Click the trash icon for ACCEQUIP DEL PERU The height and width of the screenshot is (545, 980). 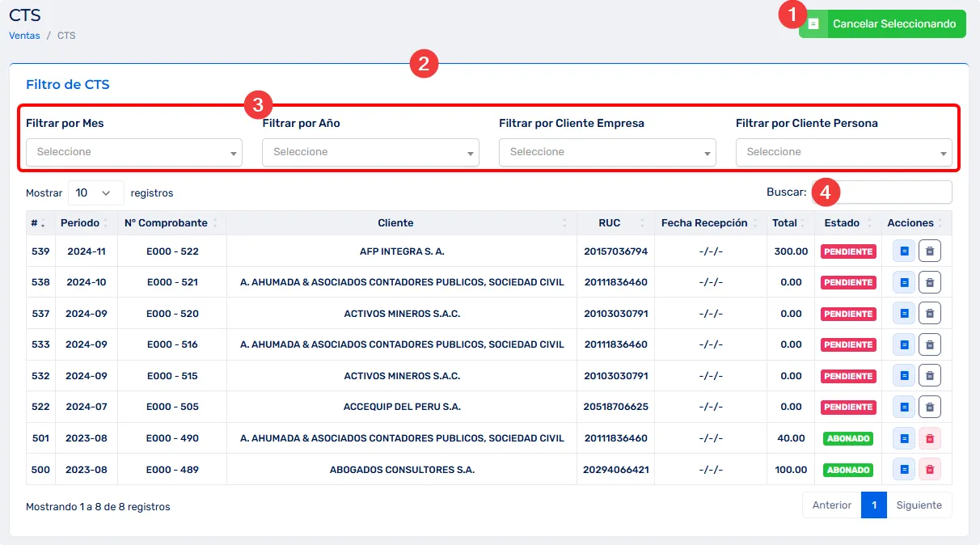pyautogui.click(x=930, y=408)
